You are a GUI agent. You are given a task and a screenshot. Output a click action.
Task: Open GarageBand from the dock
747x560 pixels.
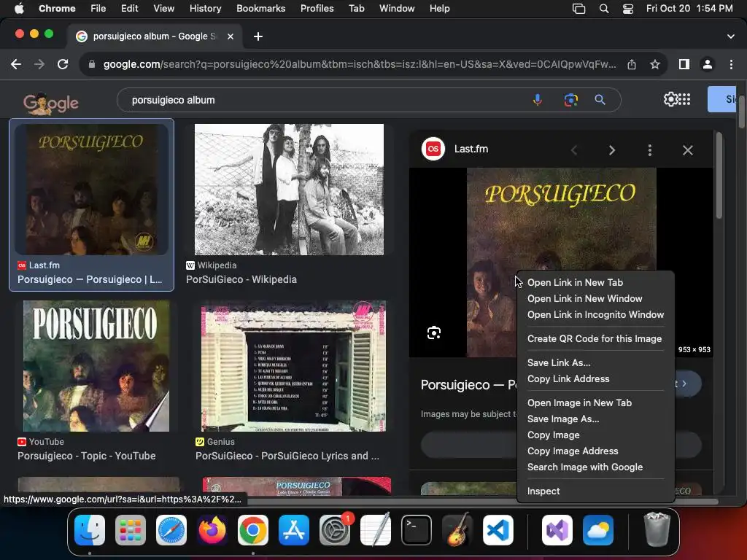click(457, 530)
